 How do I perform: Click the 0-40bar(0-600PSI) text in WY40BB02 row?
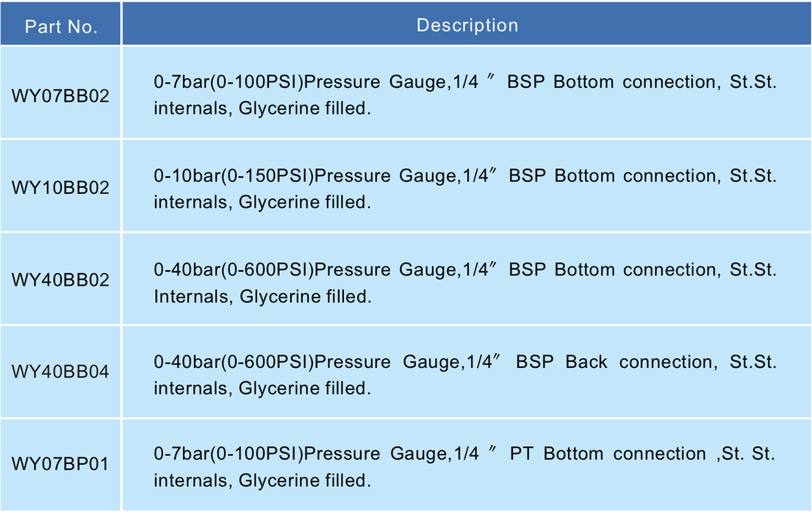234,269
